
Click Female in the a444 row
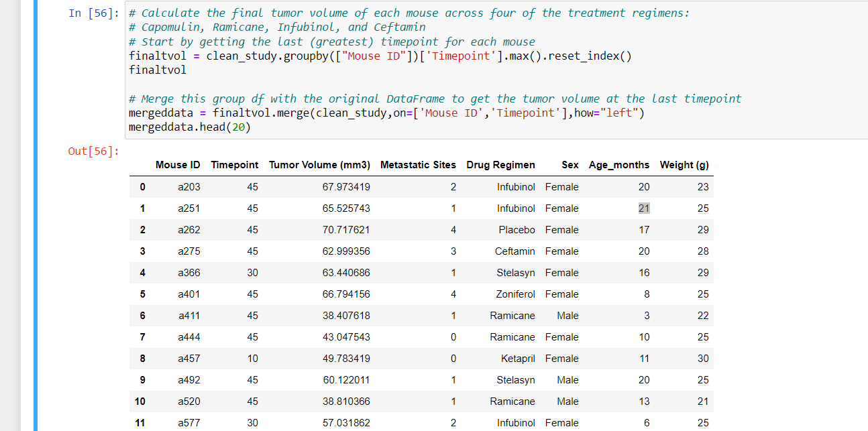tap(562, 337)
